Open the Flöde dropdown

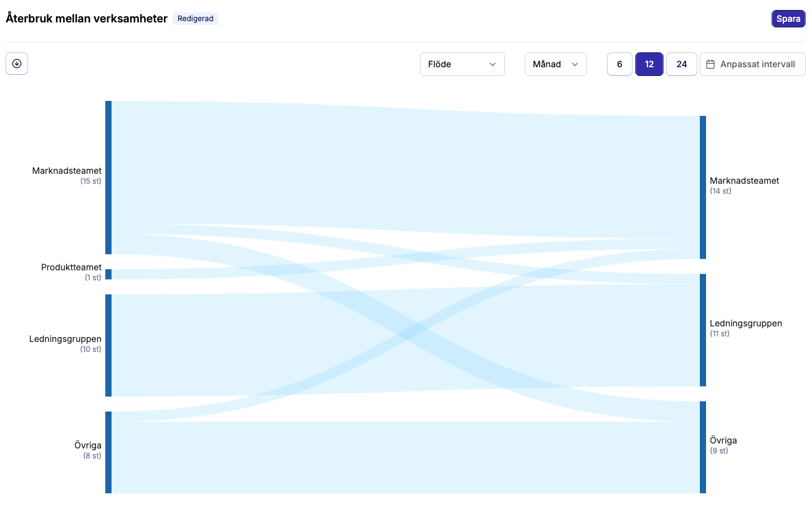click(462, 64)
